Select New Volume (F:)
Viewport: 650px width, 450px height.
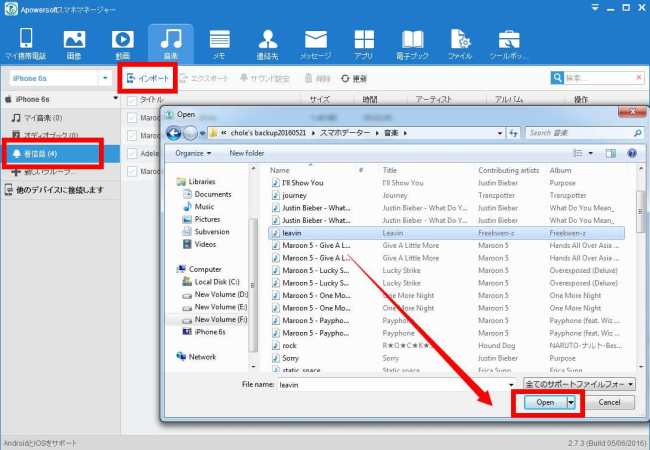[215, 319]
